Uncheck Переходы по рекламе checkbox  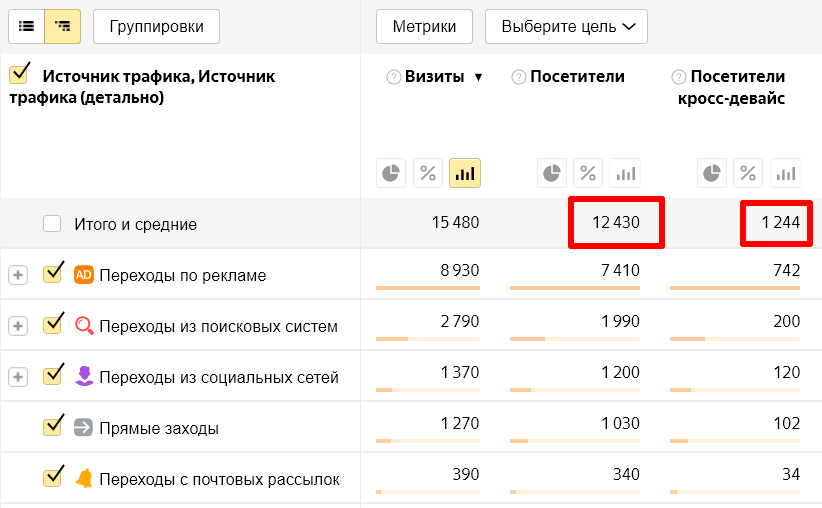[53, 274]
